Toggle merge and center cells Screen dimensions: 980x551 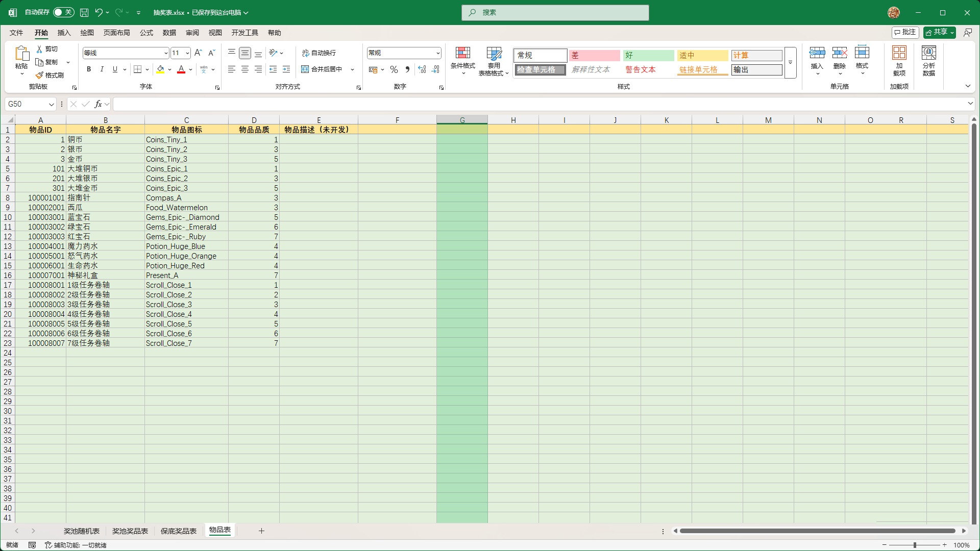click(x=324, y=69)
